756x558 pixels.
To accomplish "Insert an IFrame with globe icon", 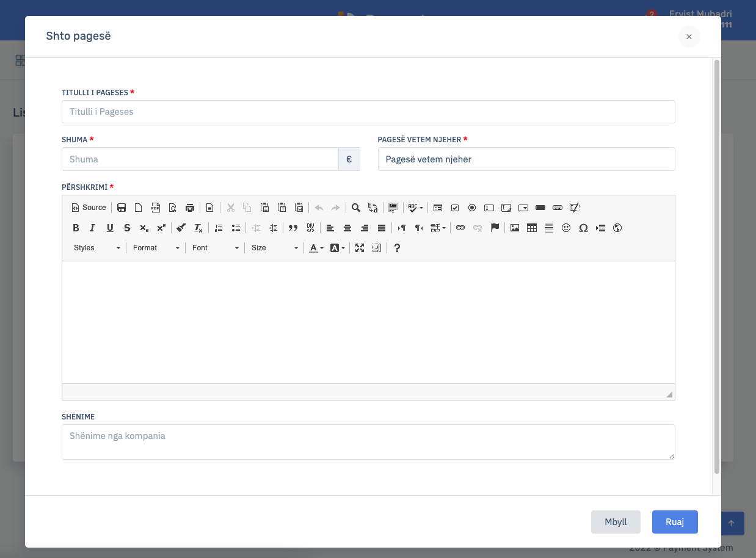I will pos(617,228).
